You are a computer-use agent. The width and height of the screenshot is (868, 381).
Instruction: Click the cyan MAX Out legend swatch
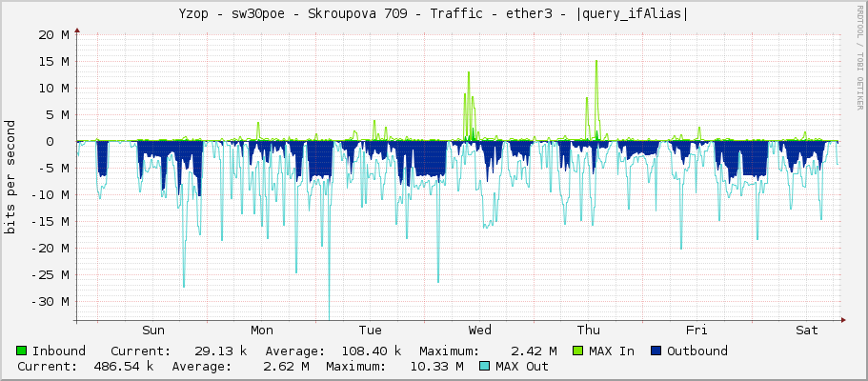pos(485,366)
